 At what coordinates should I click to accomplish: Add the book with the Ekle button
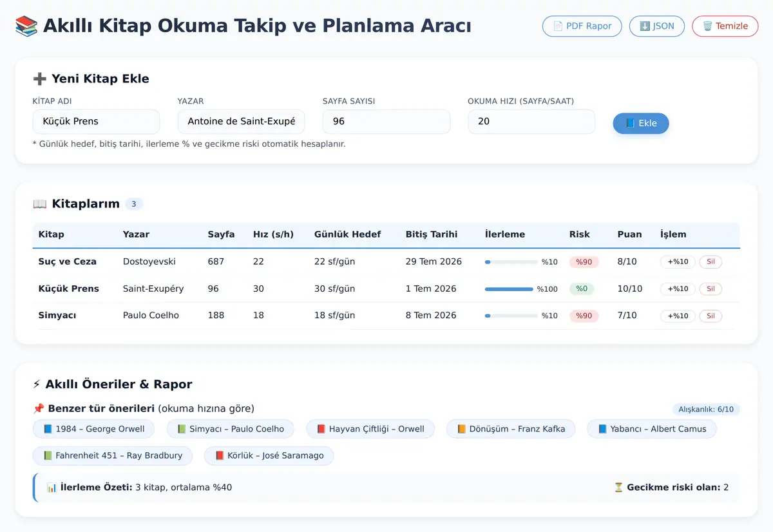[641, 123]
